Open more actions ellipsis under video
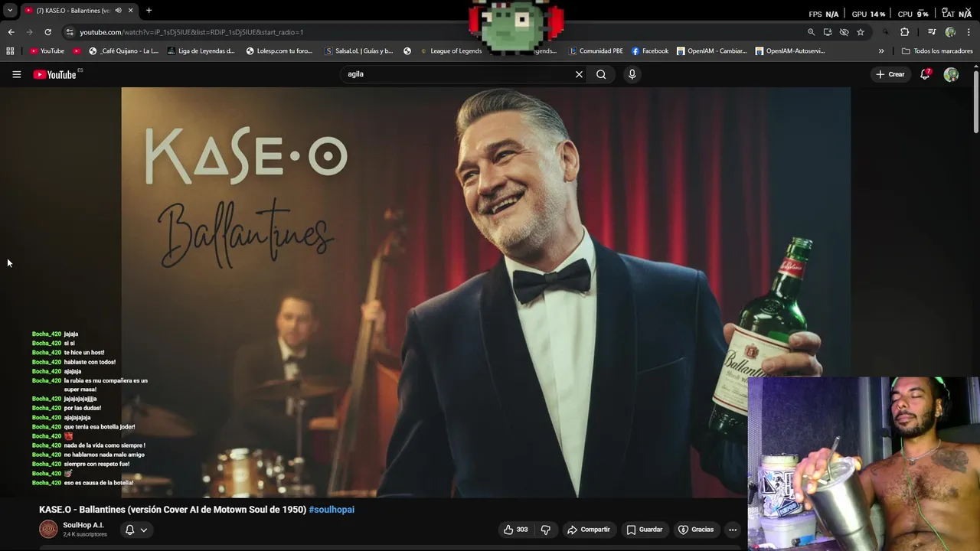This screenshot has height=551, width=980. click(x=733, y=530)
